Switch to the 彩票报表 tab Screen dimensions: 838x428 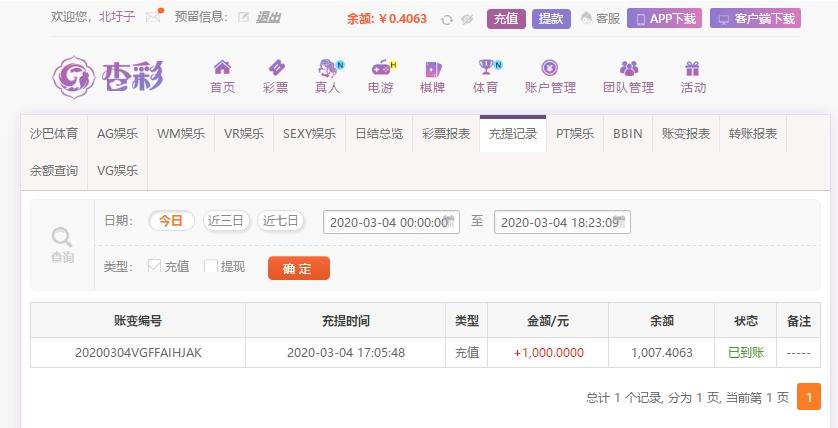click(446, 134)
